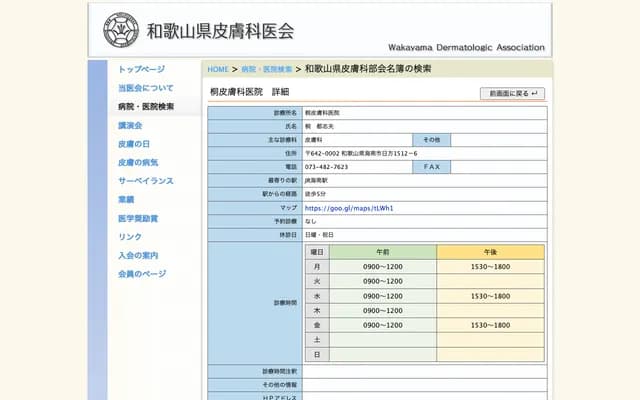The image size is (640, 400).
Task: Select 当医会について from the side menu
Action: point(145,88)
